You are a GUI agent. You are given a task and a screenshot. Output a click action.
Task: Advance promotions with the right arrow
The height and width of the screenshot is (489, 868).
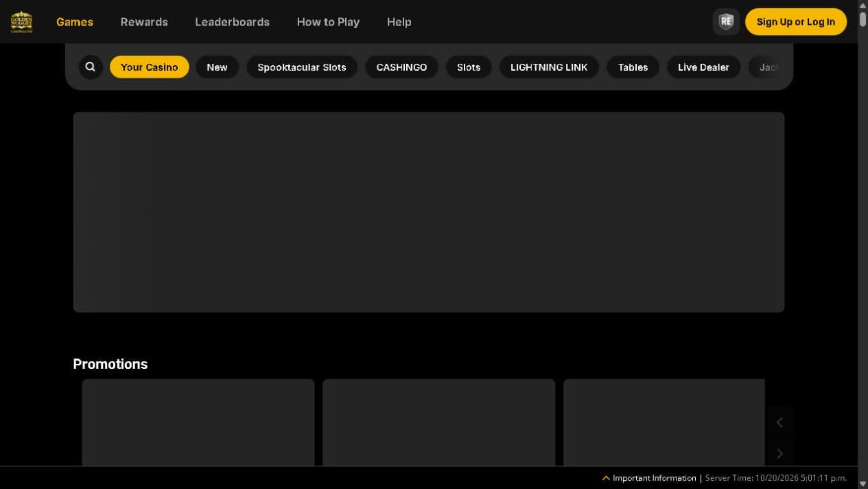click(x=779, y=453)
